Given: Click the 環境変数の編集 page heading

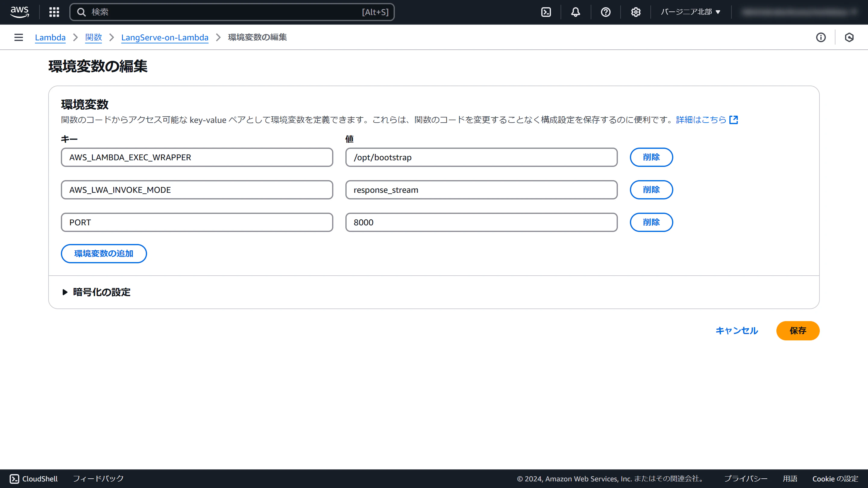Looking at the screenshot, I should coord(98,66).
